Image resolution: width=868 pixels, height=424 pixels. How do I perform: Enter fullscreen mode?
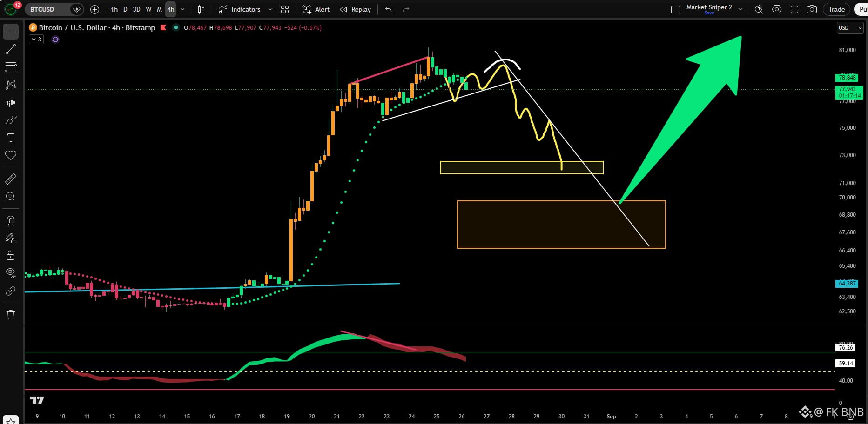794,9
